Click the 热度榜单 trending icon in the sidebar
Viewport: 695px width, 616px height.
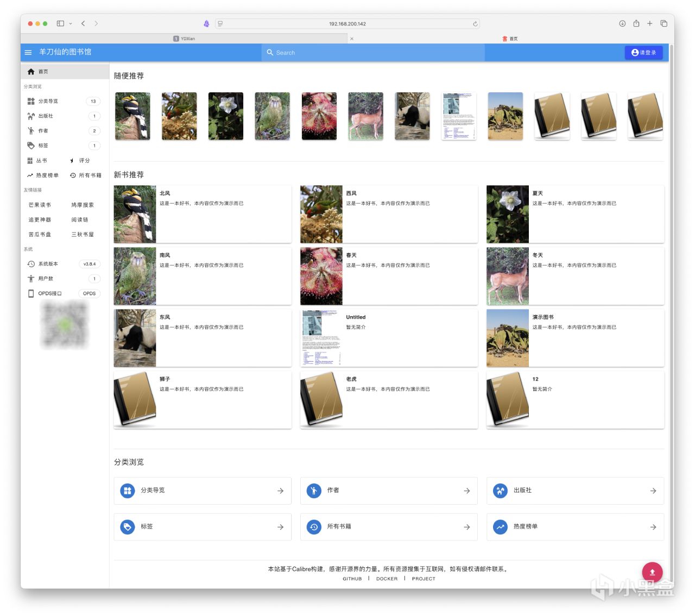(30, 175)
